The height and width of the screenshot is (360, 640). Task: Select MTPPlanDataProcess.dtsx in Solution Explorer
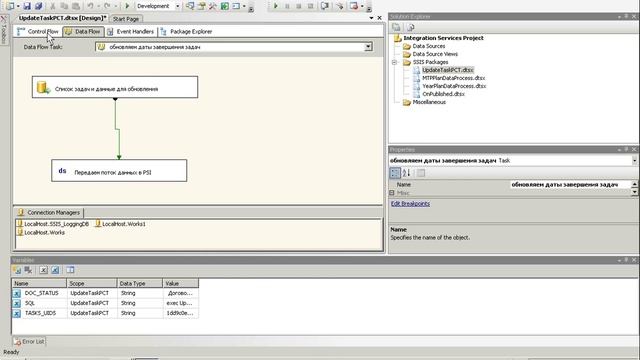coord(453,78)
